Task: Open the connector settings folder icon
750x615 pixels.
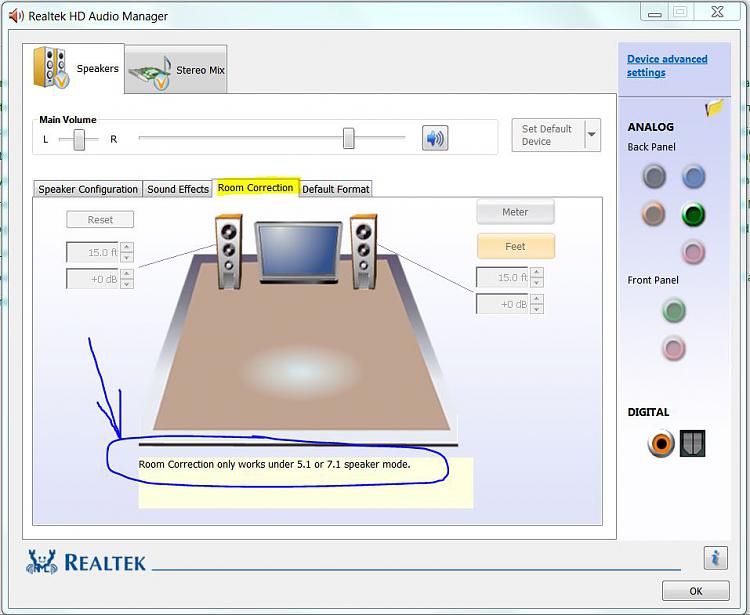Action: click(x=714, y=108)
